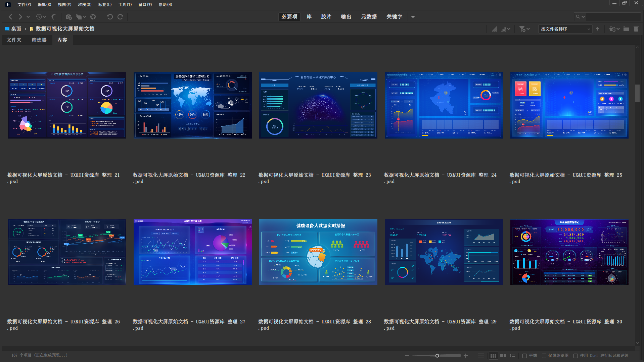Toggle ascending sort order arrow
This screenshot has height=362, width=644.
click(597, 29)
